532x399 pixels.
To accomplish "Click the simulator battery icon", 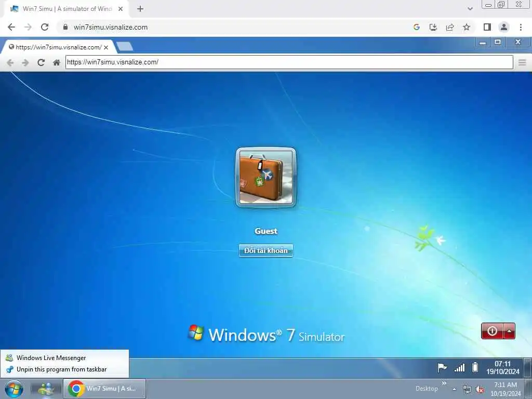I will (475, 367).
